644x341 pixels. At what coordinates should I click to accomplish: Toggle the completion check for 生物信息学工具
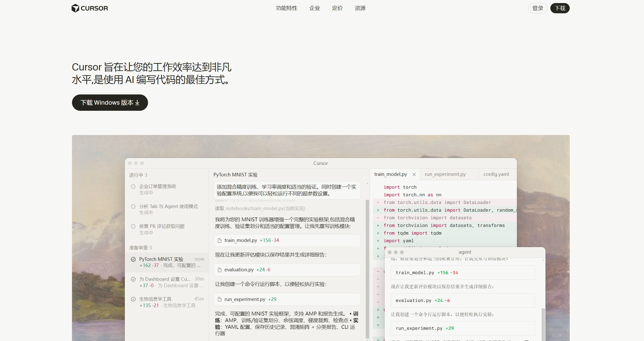pyautogui.click(x=133, y=299)
